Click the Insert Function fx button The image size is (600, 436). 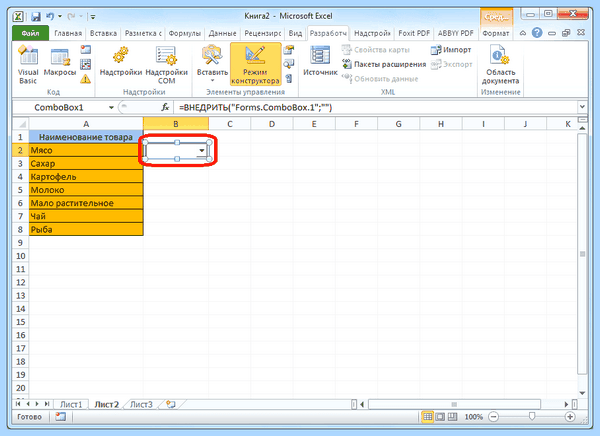click(x=165, y=108)
